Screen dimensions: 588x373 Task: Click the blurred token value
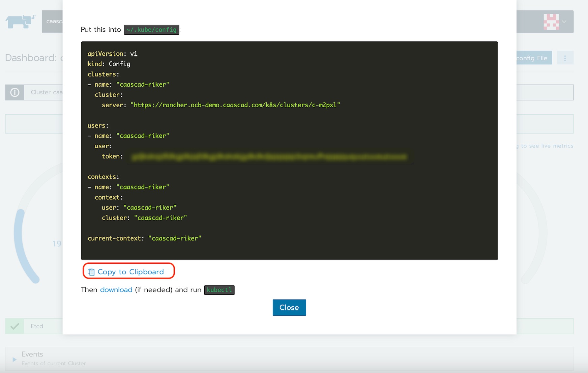tap(269, 157)
